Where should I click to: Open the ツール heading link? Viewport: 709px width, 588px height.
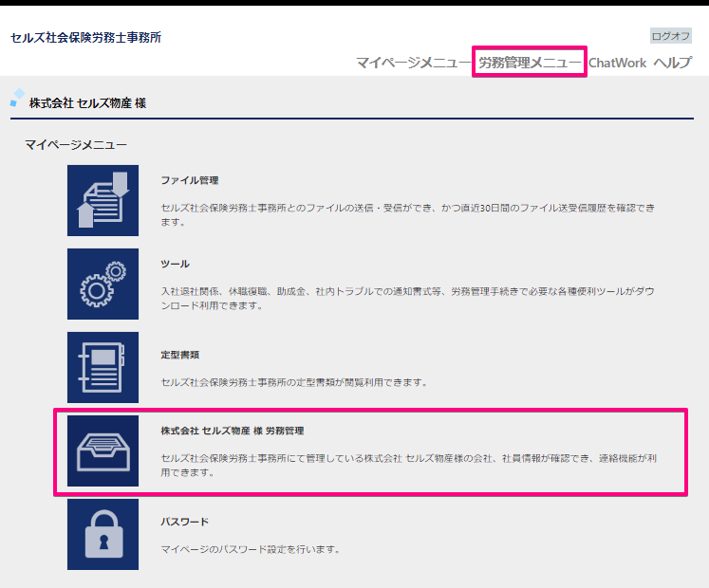point(175,264)
